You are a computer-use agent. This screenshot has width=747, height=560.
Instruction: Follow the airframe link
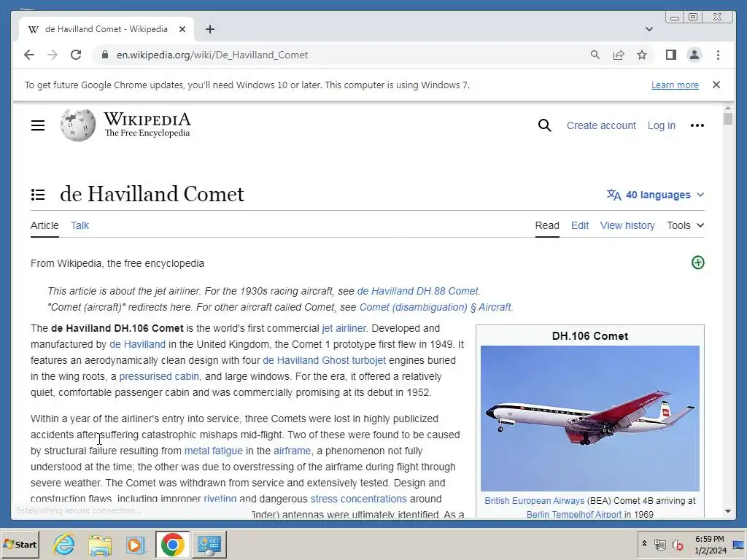pyautogui.click(x=292, y=451)
